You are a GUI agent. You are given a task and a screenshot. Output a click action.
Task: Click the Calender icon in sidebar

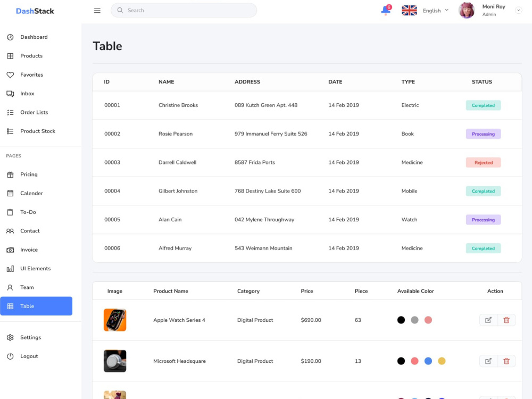[x=10, y=194]
